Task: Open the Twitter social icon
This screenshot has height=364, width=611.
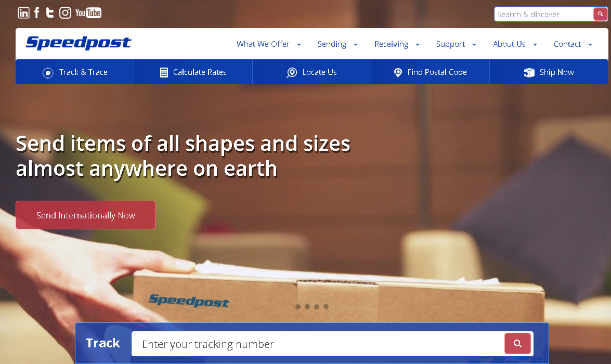Action: (x=49, y=13)
